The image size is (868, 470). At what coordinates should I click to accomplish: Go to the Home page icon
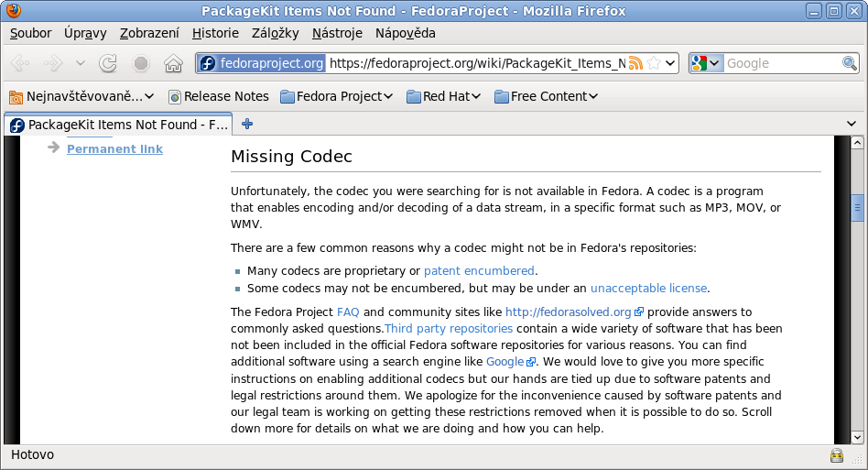click(x=173, y=63)
